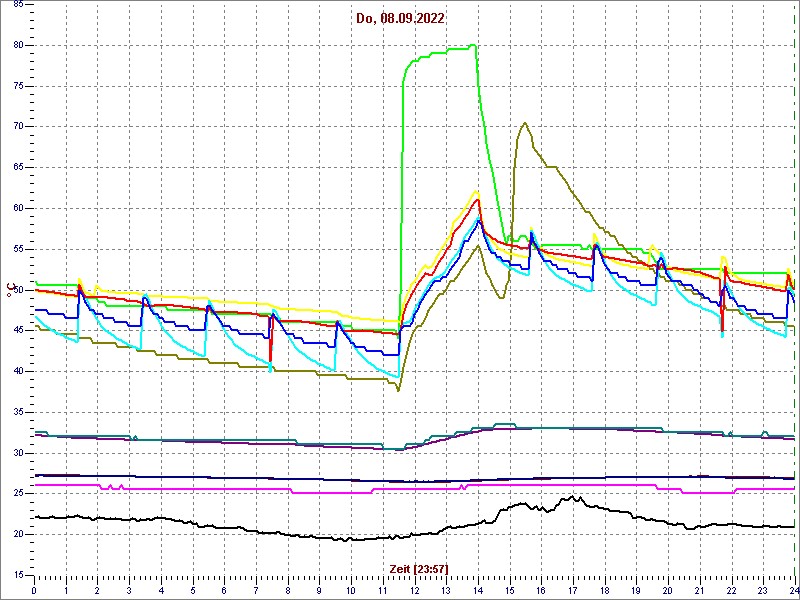Click the temperature axis value "85"

pos(16,5)
